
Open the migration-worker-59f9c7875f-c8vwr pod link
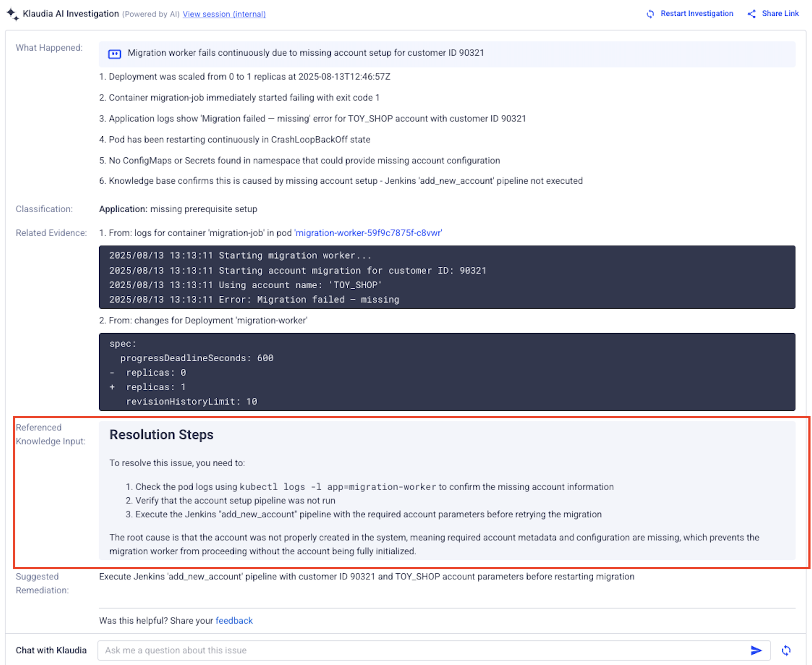[369, 233]
